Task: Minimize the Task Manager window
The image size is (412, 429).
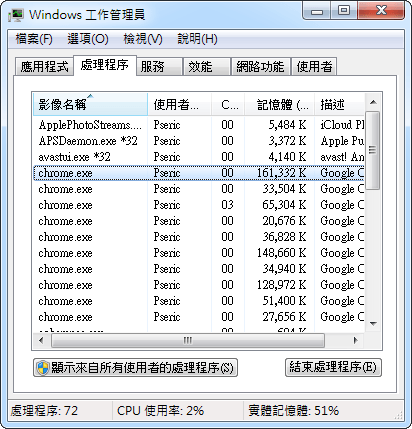Action: [317, 11]
